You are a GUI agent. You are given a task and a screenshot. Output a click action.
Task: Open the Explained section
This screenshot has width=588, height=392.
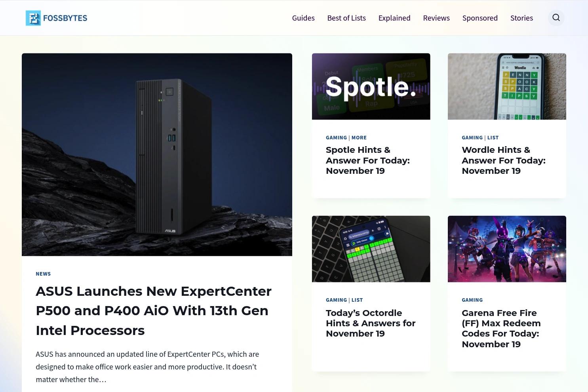pyautogui.click(x=394, y=18)
